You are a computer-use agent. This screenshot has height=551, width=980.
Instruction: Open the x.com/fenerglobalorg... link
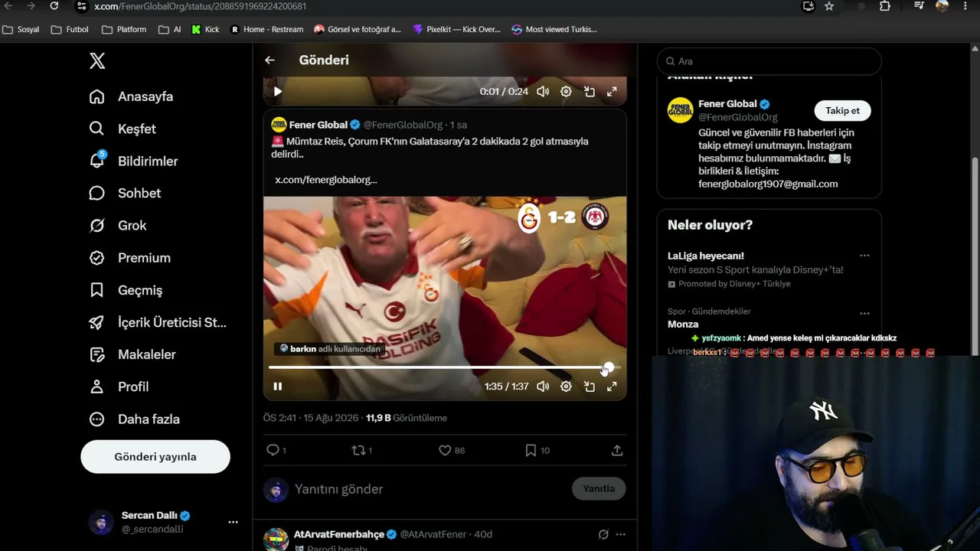[326, 180]
